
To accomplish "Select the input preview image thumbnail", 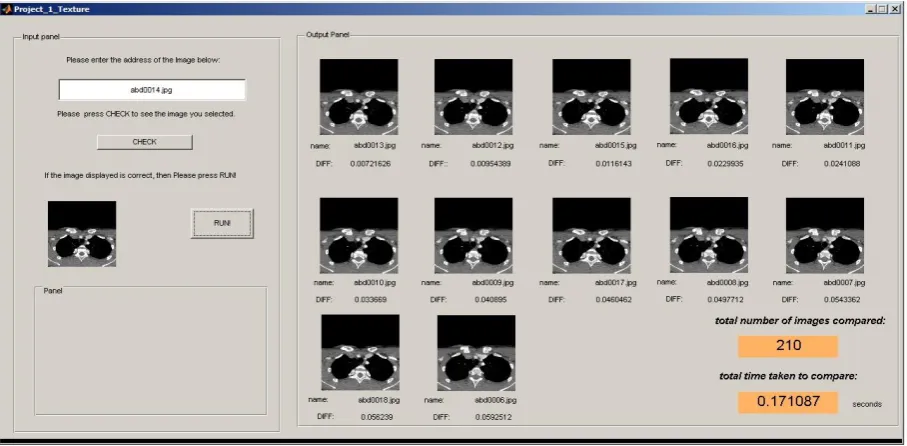I will coord(82,234).
